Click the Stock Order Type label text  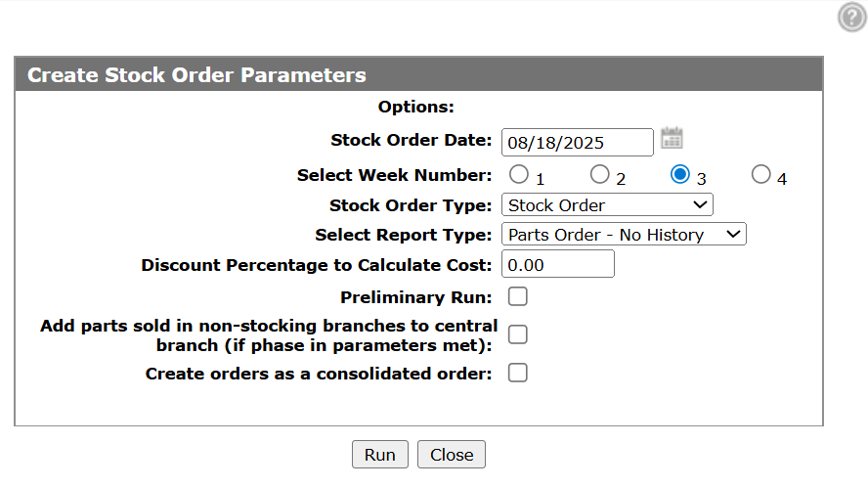411,205
